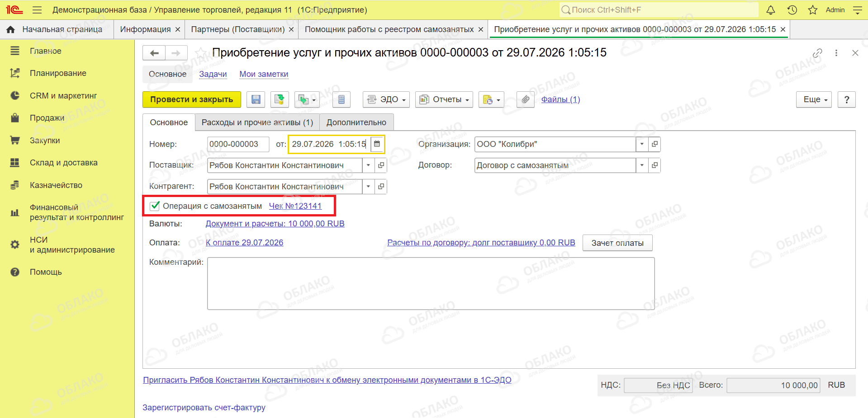Screen dimensions: 868x418
Task: Click the Зарегистрировать счет-фактуру link
Action: (204, 408)
